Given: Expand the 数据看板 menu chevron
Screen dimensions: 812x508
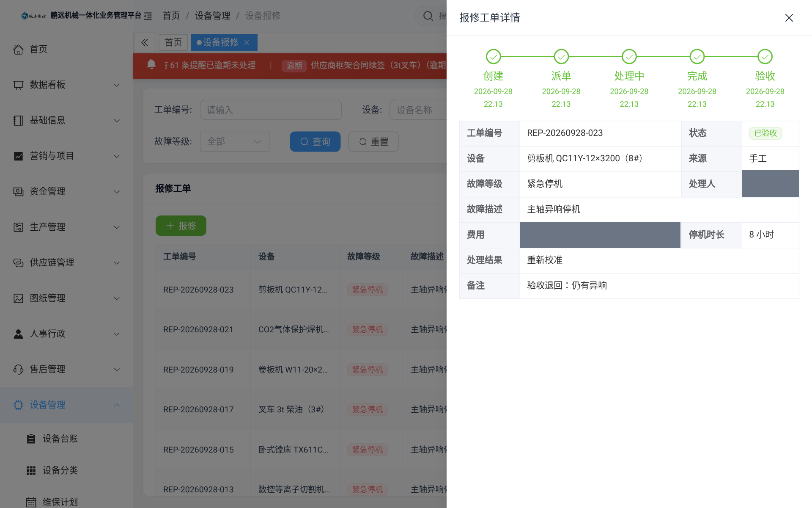Looking at the screenshot, I should (x=117, y=85).
